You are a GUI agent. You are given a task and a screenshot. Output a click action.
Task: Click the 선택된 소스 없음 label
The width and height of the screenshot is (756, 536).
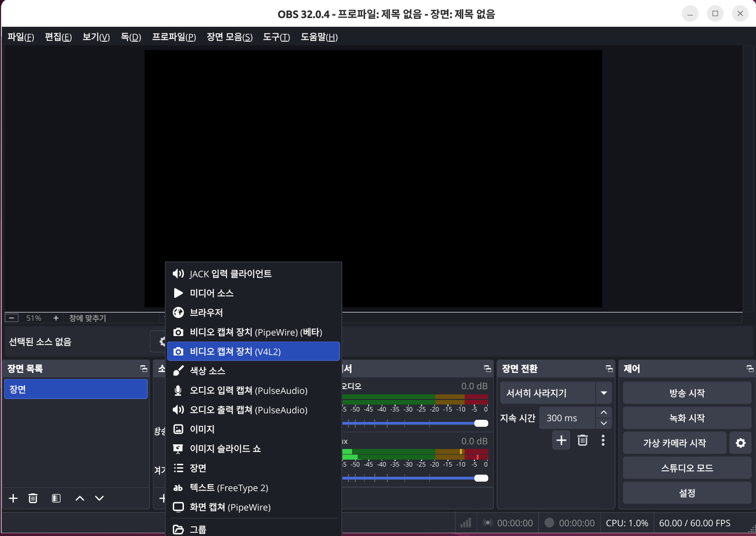(x=40, y=342)
